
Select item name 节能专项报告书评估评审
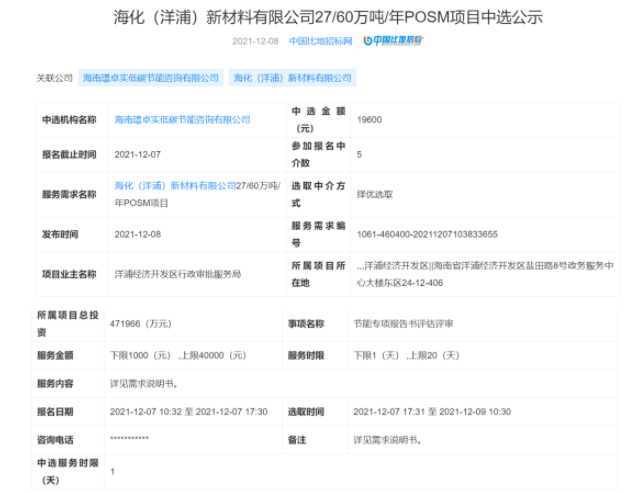click(403, 323)
